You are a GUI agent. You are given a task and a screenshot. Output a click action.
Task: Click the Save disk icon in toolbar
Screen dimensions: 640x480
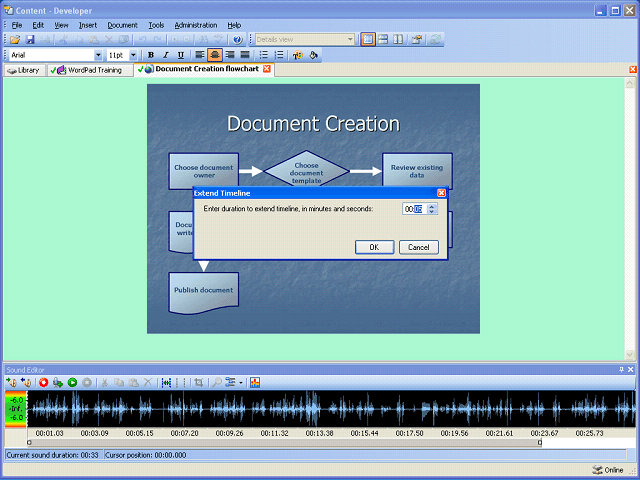click(x=30, y=39)
